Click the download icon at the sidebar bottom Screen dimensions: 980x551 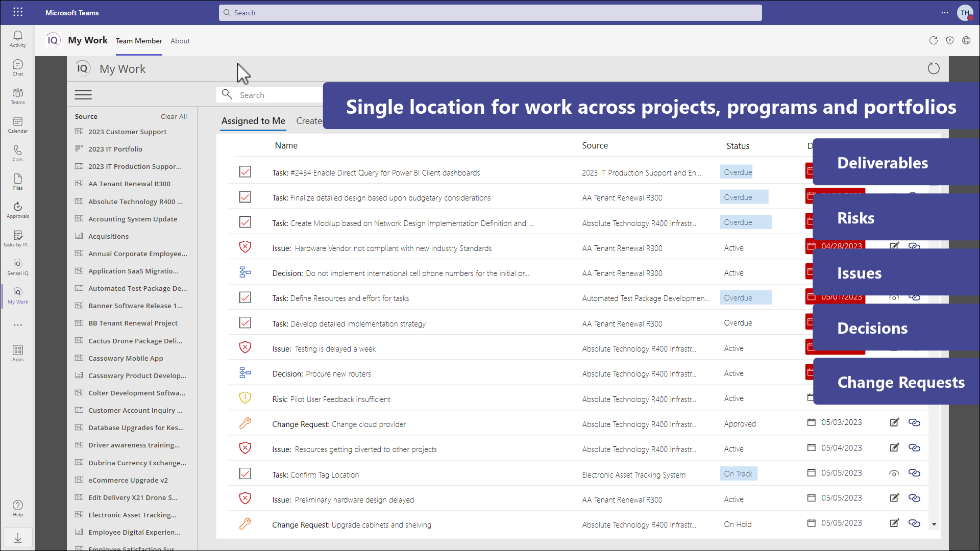(x=18, y=538)
